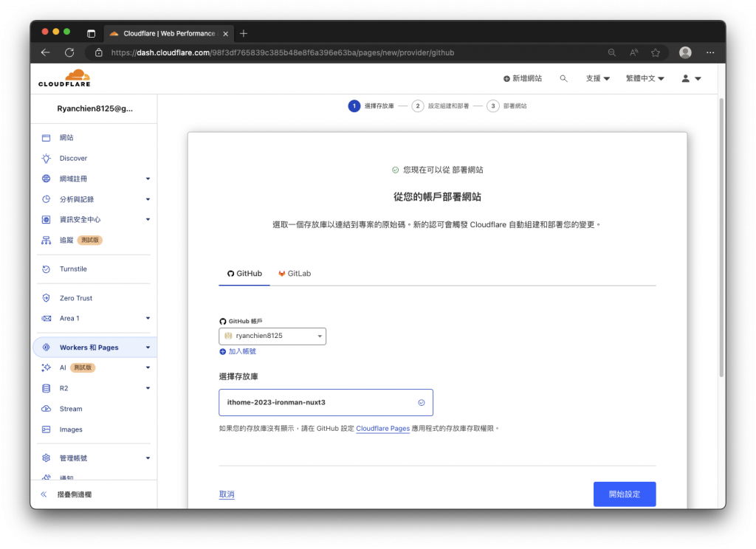The width and height of the screenshot is (756, 549).
Task: Open the 繁體中文 language dropdown
Action: coord(645,78)
